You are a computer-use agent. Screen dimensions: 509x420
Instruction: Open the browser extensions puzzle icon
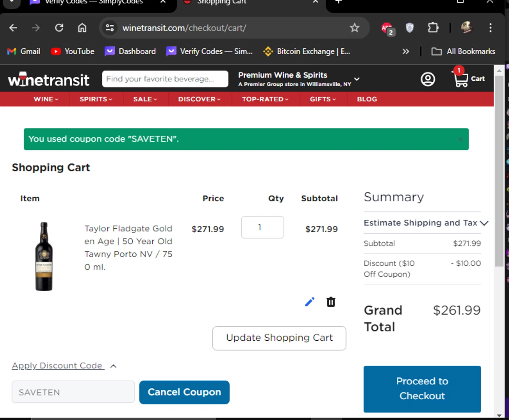pyautogui.click(x=433, y=27)
